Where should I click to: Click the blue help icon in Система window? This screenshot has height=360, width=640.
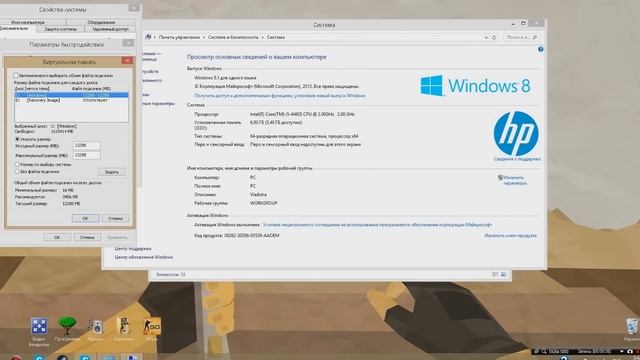(x=540, y=49)
